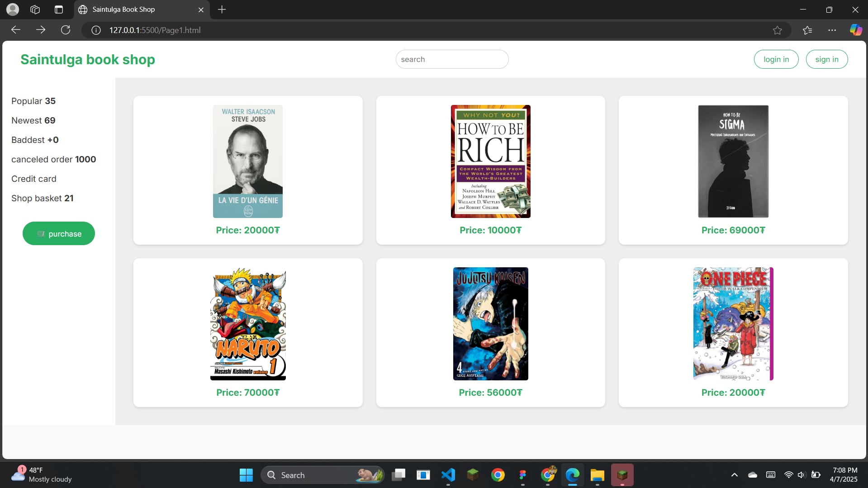Select the One Piece book cover
The width and height of the screenshot is (868, 488).
(733, 324)
